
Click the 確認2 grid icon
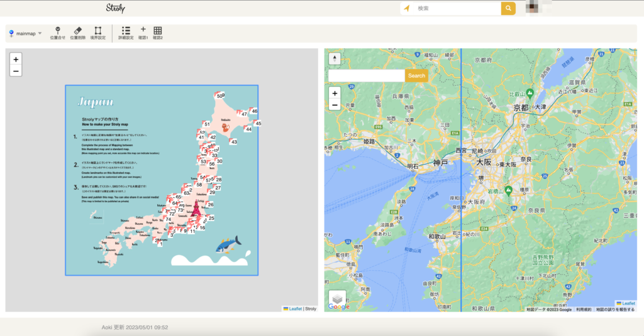pos(158,33)
